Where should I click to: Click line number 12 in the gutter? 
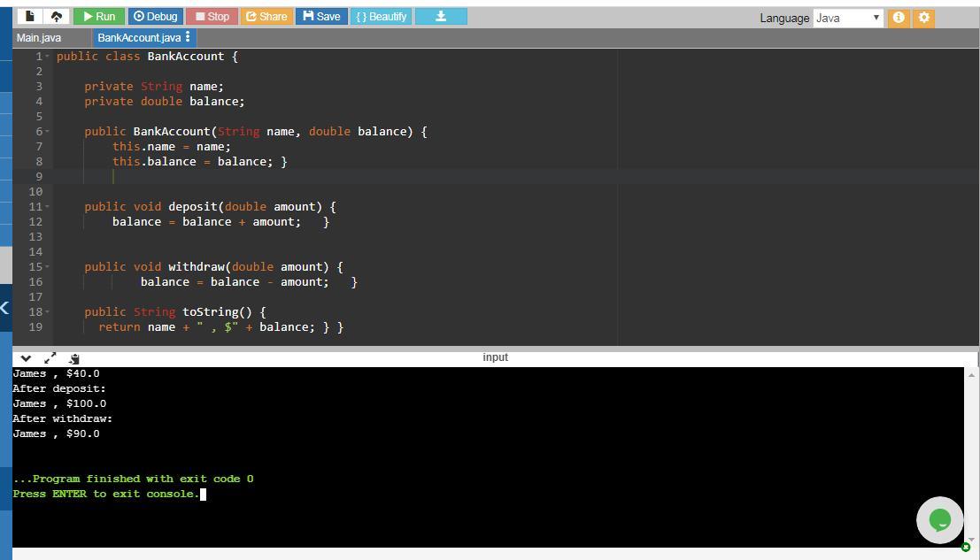pos(35,222)
